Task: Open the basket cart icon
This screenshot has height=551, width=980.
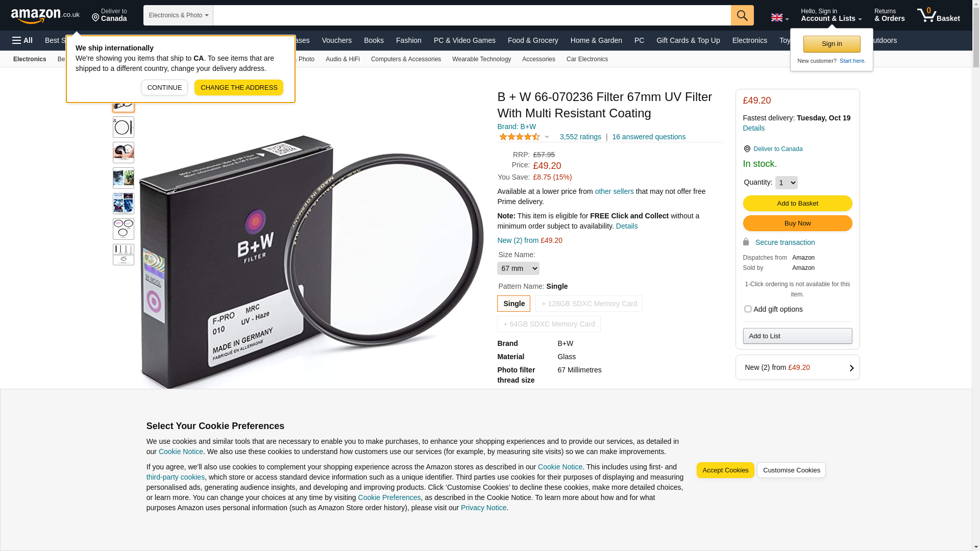Action: coord(938,15)
